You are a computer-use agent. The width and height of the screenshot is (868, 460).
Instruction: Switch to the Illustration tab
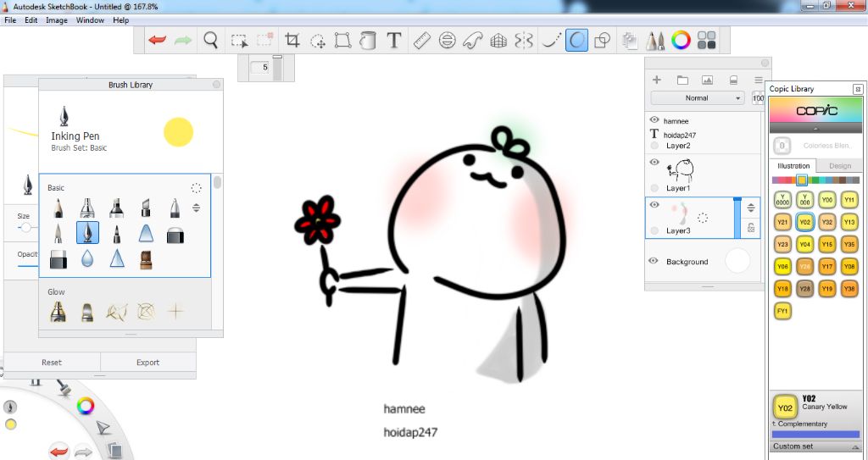coord(793,165)
